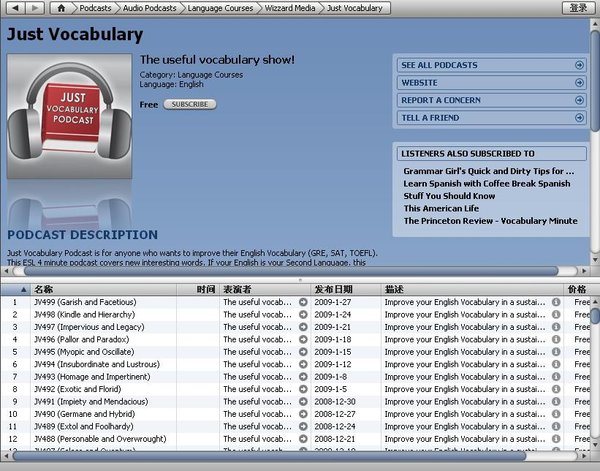This screenshot has width=600, height=471.
Task: Select the Just Vocabulary breadcrumb
Action: click(355, 8)
